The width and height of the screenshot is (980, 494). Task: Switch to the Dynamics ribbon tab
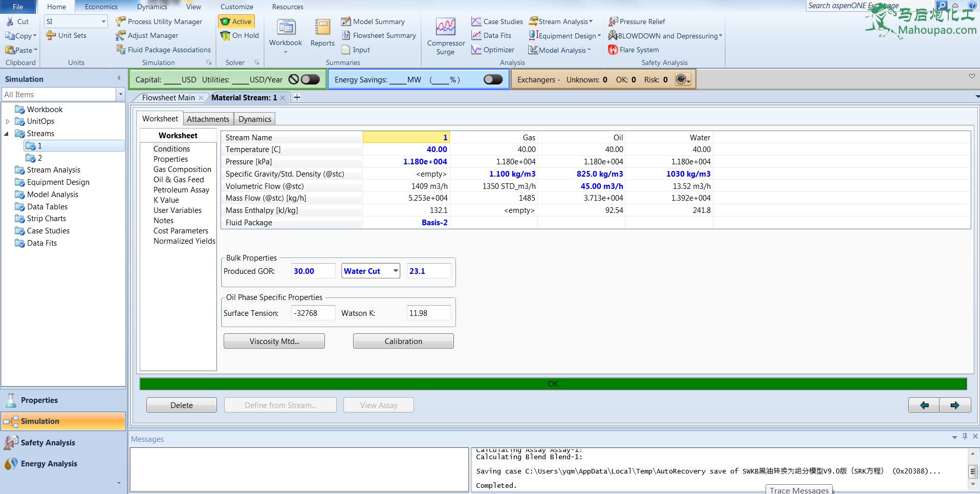tap(152, 7)
